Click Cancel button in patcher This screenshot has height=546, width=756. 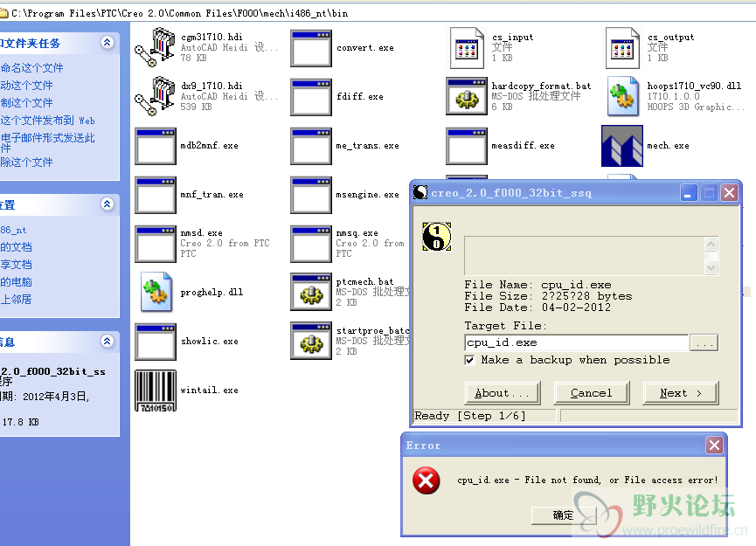coord(592,393)
